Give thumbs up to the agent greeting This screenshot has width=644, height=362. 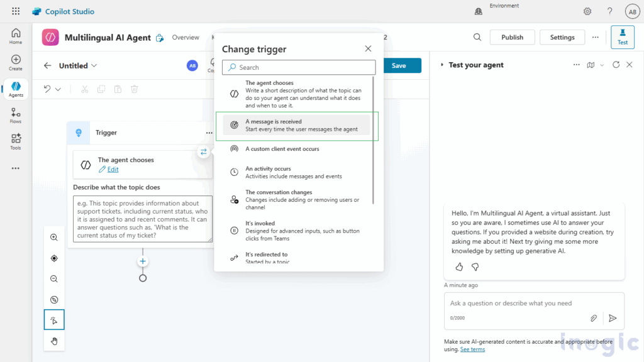coord(458,266)
